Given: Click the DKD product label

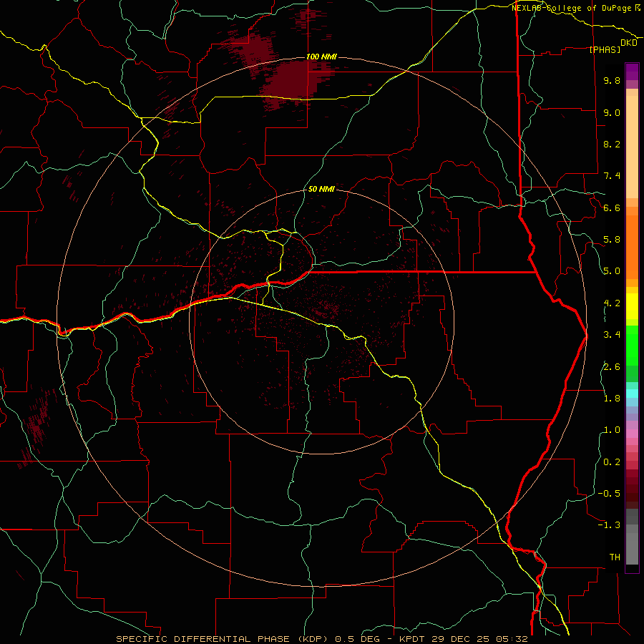Looking at the screenshot, I should click(629, 42).
